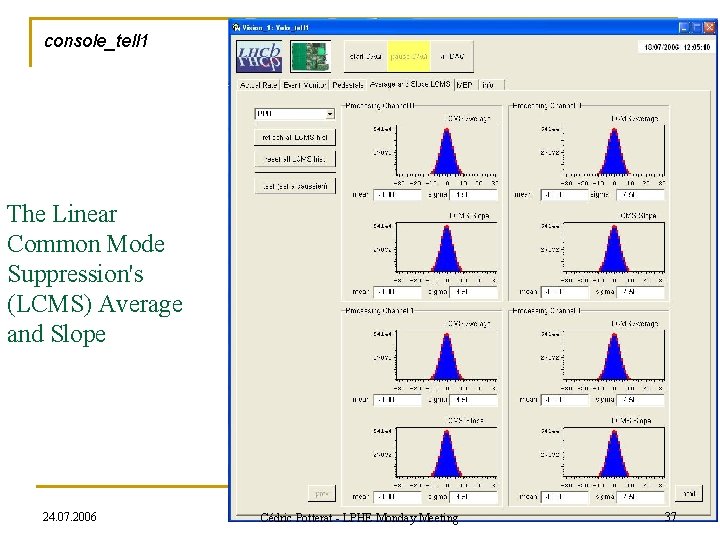Click the green TELL1 board picture
Screen dimensions: 720x540
310,56
